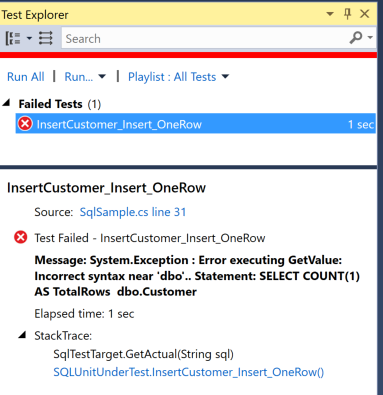This screenshot has width=383, height=395.
Task: Toggle the auto-hide pin icon
Action: (347, 14)
